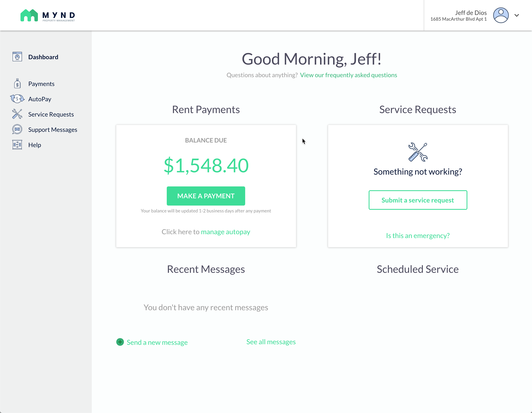Click the crossed tools icon in Service Requests card
This screenshot has width=532, height=413.
[418, 152]
